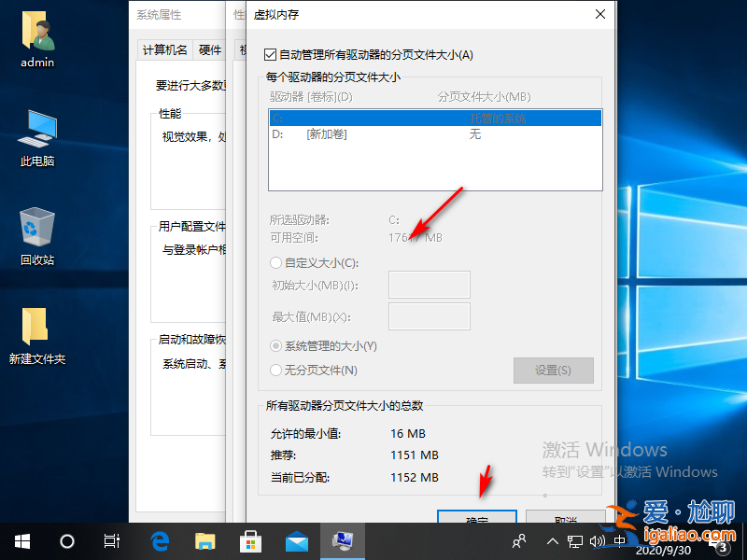747x560 pixels.
Task: Switch to the 计算机名 tab
Action: (164, 49)
